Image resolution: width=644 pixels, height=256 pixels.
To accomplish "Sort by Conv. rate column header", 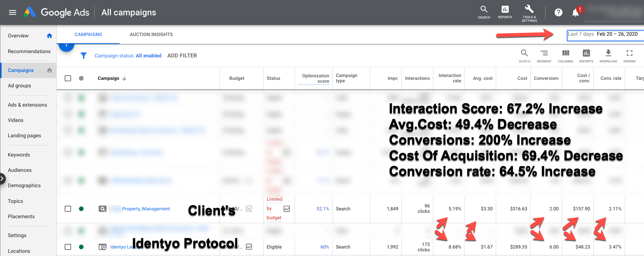I will tap(611, 78).
